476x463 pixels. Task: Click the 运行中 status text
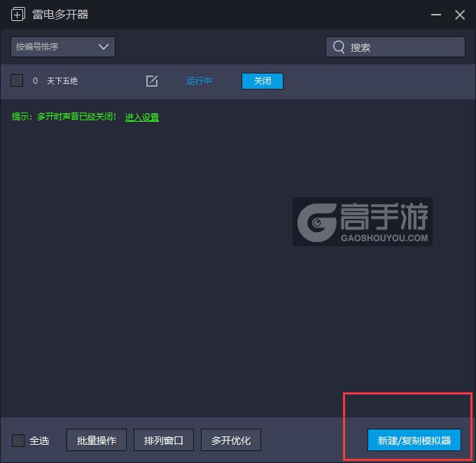pyautogui.click(x=199, y=81)
